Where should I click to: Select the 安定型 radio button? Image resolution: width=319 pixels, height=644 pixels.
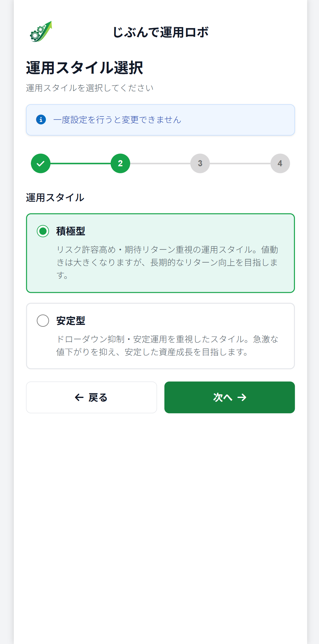point(43,321)
